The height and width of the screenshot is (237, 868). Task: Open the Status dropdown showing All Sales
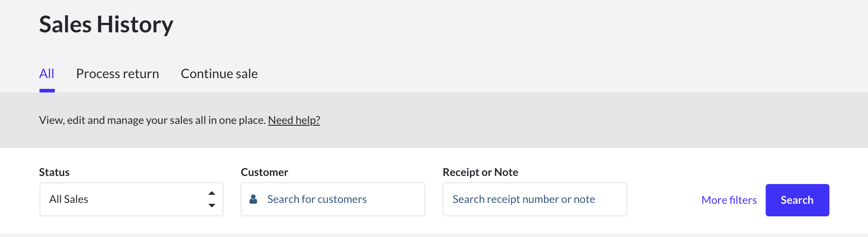click(131, 199)
